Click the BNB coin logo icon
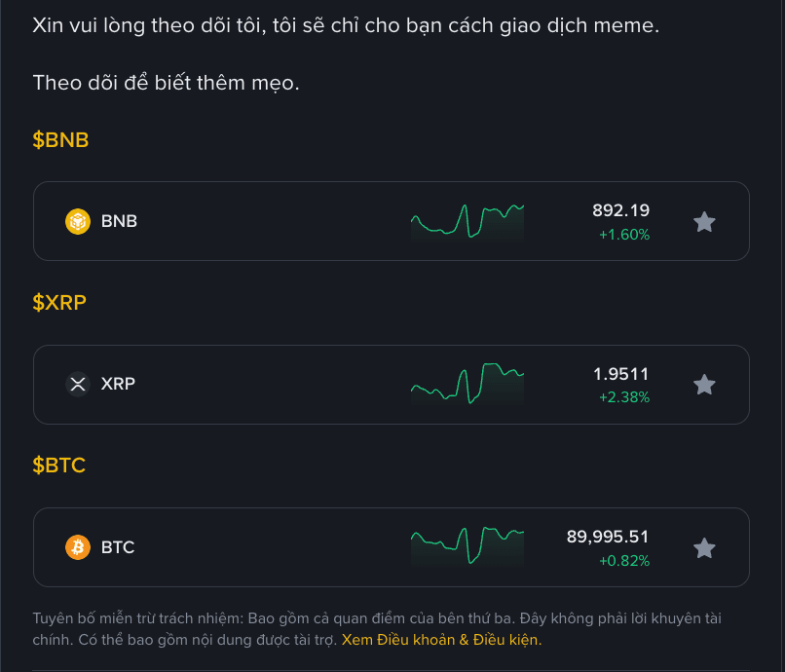The image size is (785, 672). coord(78,222)
